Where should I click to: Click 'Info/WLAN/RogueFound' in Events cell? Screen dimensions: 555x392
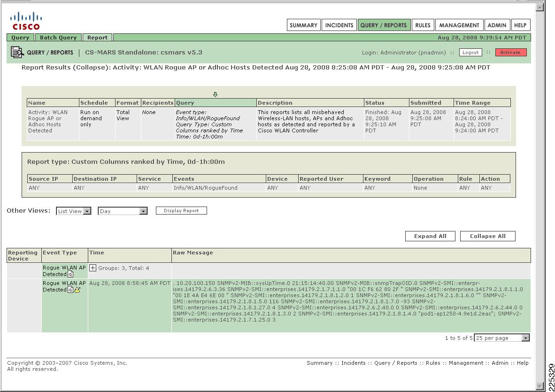[x=205, y=188]
